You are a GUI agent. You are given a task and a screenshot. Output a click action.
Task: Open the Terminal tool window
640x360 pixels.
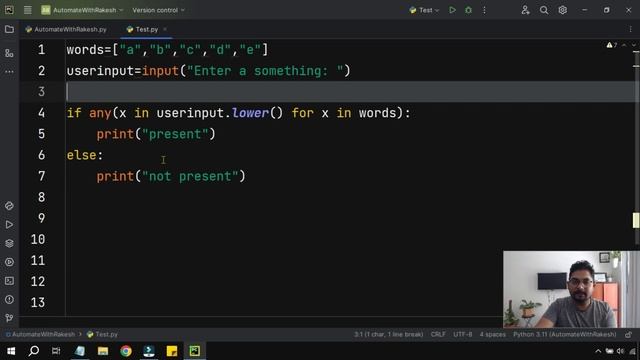pos(9,281)
